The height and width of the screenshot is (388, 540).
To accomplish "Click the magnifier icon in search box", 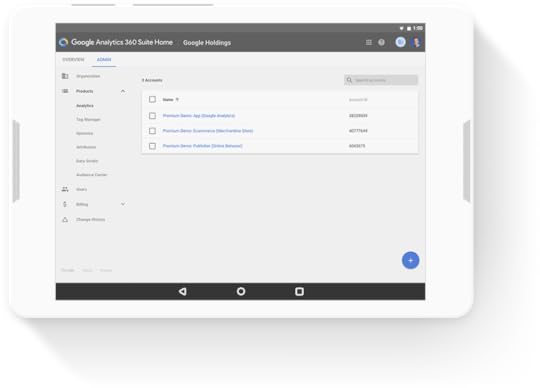I will 349,80.
